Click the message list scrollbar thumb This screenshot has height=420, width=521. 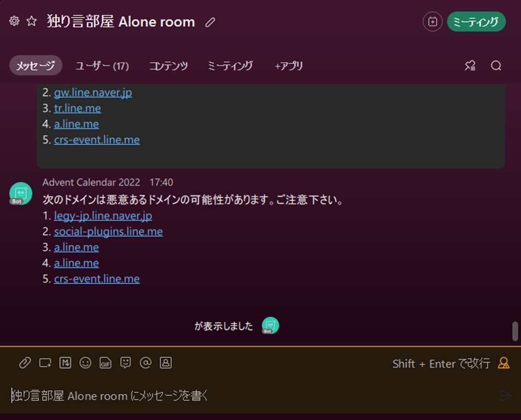click(515, 331)
